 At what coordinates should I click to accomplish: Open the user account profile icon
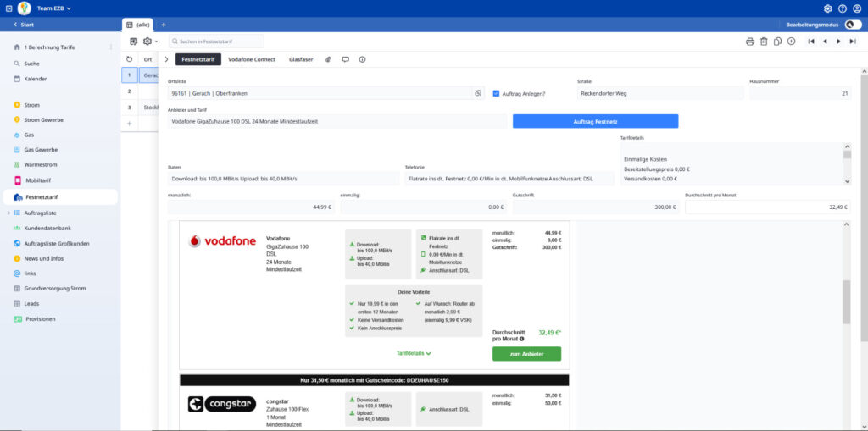click(x=858, y=8)
